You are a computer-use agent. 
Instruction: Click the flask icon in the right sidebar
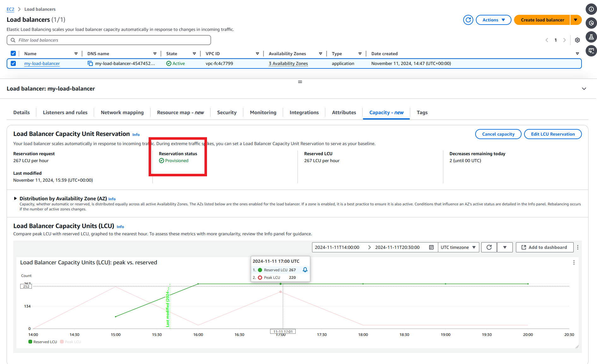tap(591, 37)
